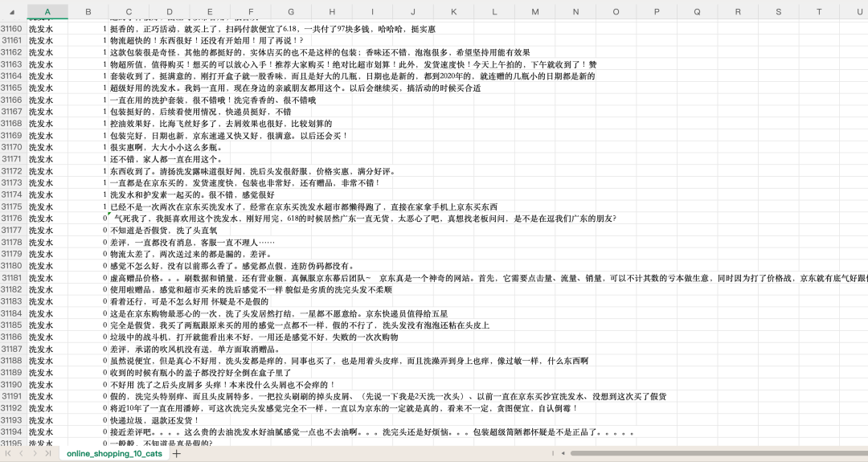The image size is (868, 462).
Task: Select row 31176 header
Action: point(12,219)
